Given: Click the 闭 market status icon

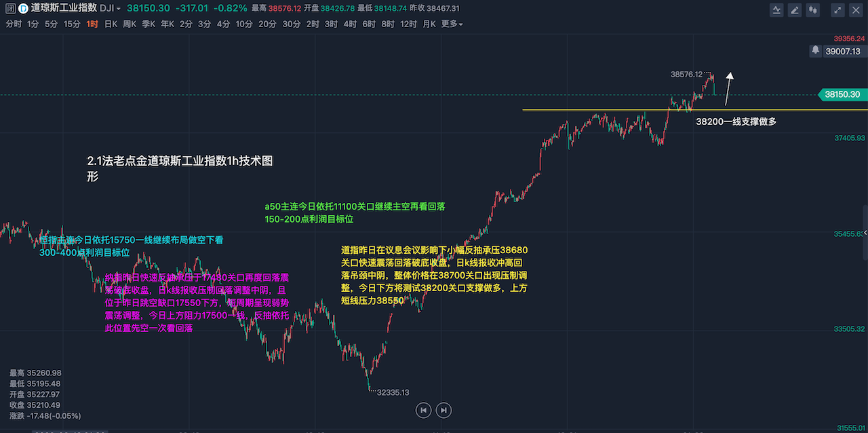Looking at the screenshot, I should tap(11, 9).
